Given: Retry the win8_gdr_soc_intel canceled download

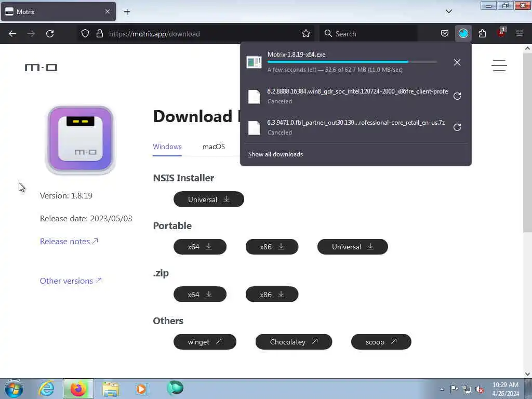Looking at the screenshot, I should pos(457,96).
